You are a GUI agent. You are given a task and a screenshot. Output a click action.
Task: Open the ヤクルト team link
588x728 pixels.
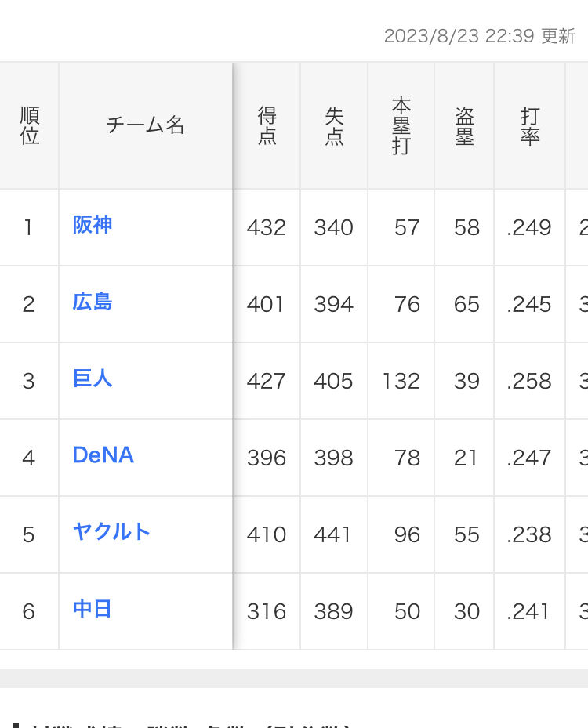click(x=111, y=531)
